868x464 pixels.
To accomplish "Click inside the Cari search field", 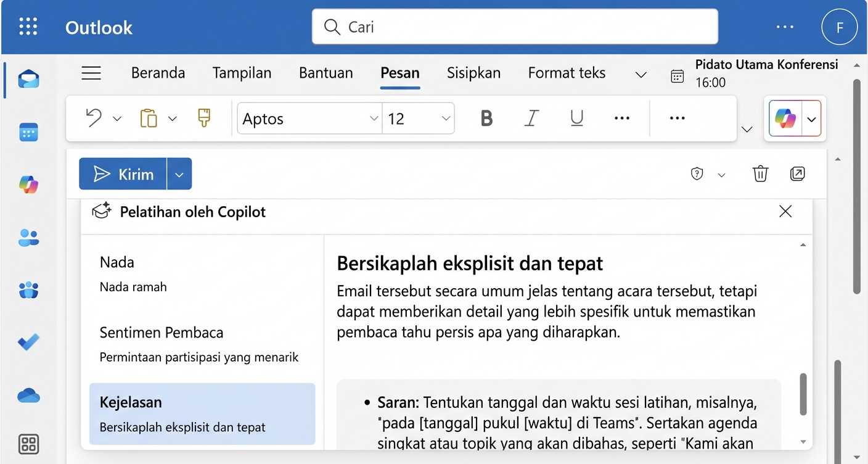I will pyautogui.click(x=515, y=27).
